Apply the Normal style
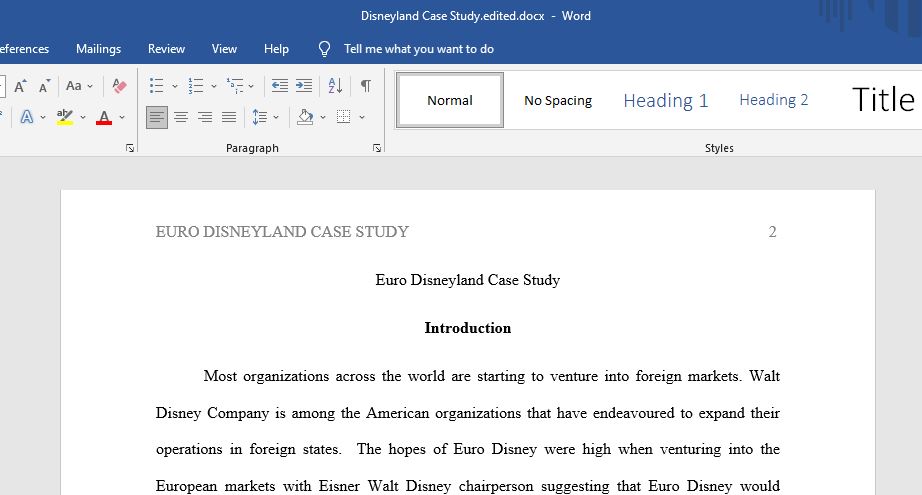Screen dimensions: 922x495 click(x=450, y=100)
